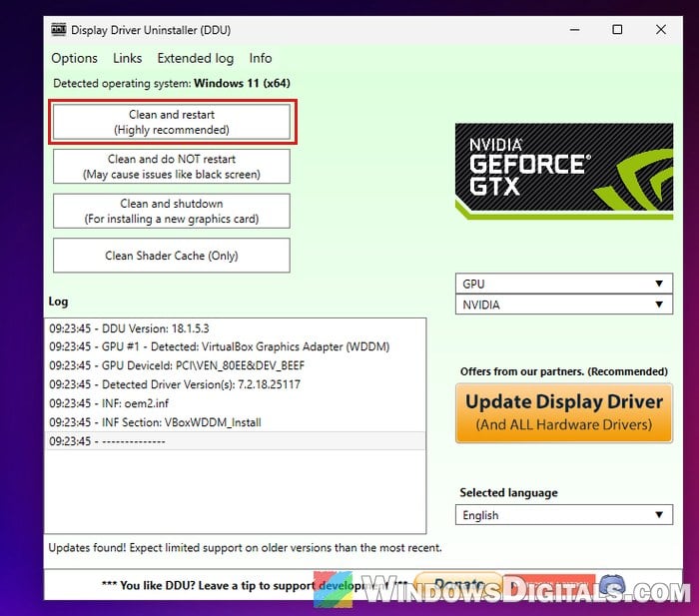Expand the English language dropdown
The height and width of the screenshot is (616, 699).
coord(564,515)
